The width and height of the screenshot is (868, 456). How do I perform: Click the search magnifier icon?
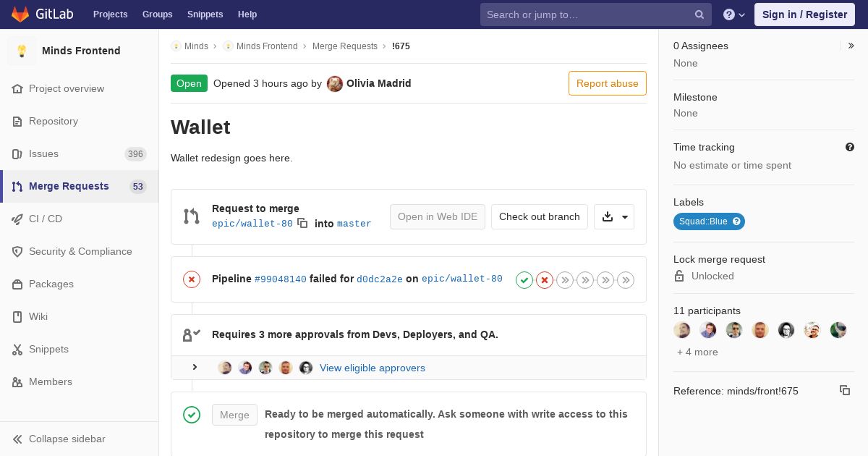[699, 14]
